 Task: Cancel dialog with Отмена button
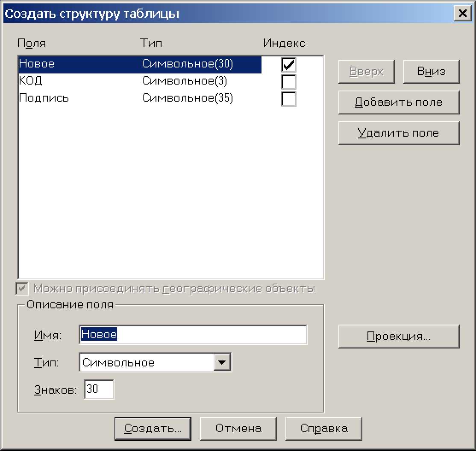238,428
